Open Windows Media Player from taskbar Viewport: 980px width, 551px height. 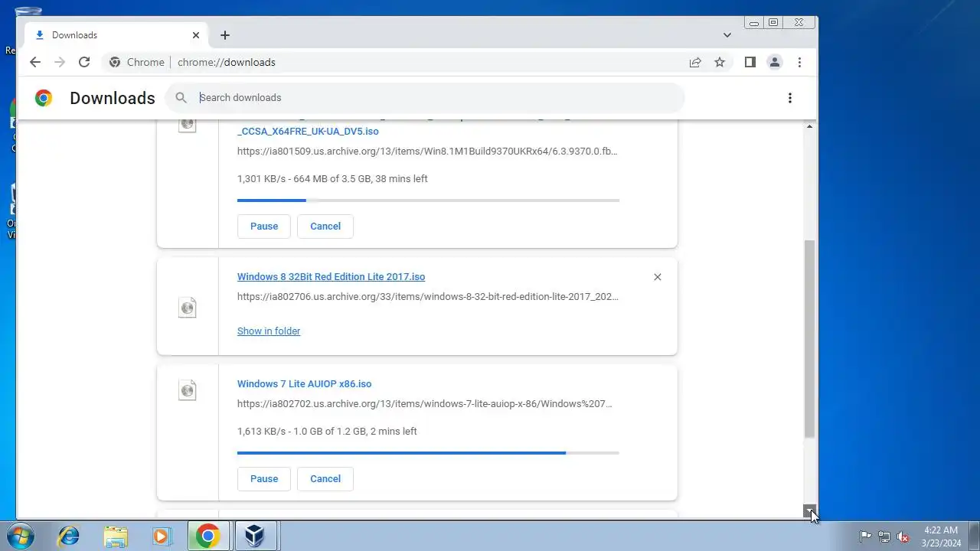(x=162, y=536)
